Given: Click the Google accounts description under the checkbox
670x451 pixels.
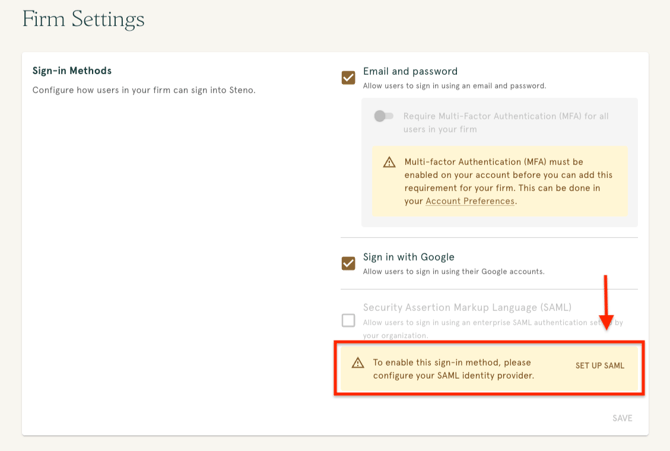Looking at the screenshot, I should click(453, 271).
